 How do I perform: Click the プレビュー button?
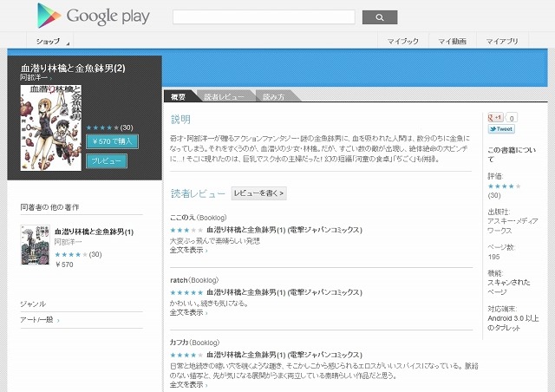[x=106, y=161]
